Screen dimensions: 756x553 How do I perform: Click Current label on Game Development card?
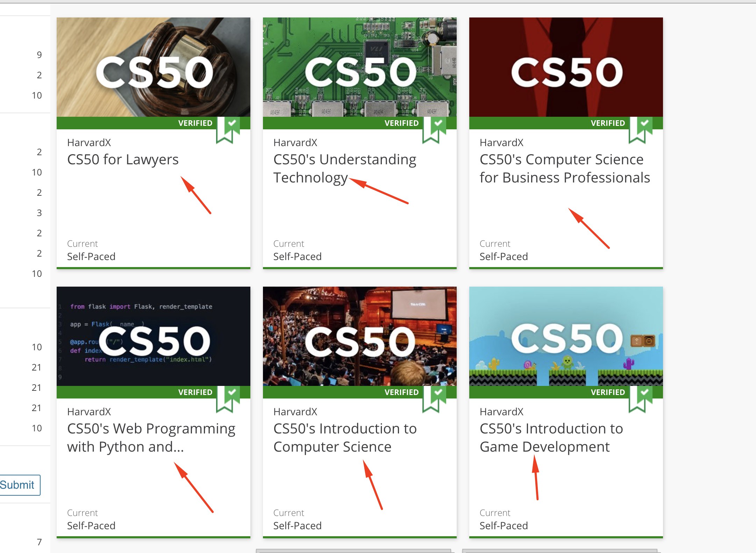[x=495, y=513]
